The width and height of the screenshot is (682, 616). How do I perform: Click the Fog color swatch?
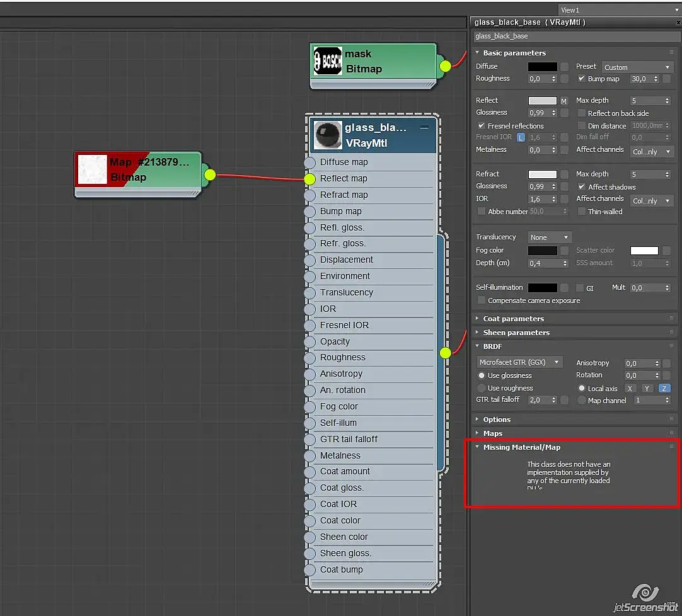click(542, 251)
